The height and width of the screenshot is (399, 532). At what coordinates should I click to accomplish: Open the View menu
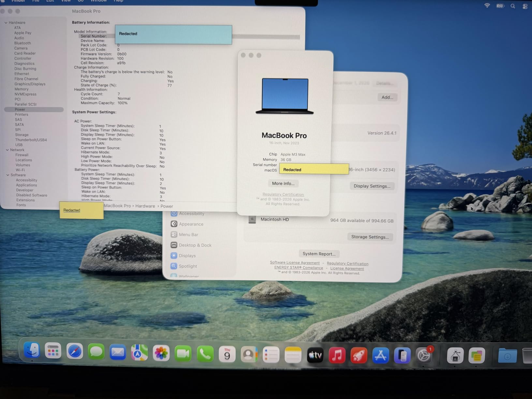[x=66, y=1]
